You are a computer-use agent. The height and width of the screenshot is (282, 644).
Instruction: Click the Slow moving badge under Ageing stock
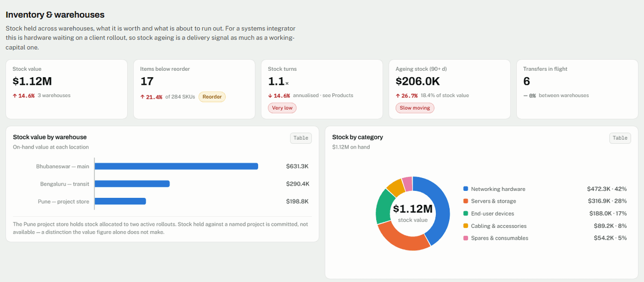point(415,108)
